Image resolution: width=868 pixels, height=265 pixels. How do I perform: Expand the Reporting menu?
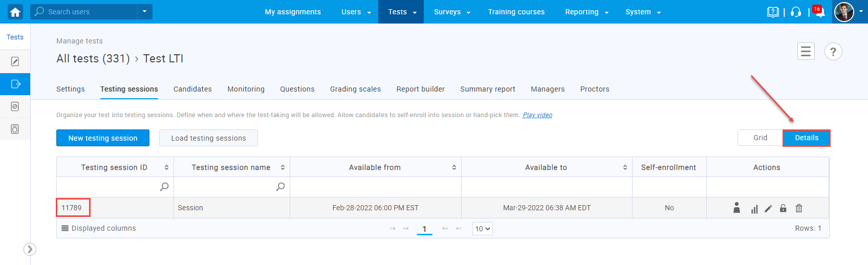click(x=587, y=12)
